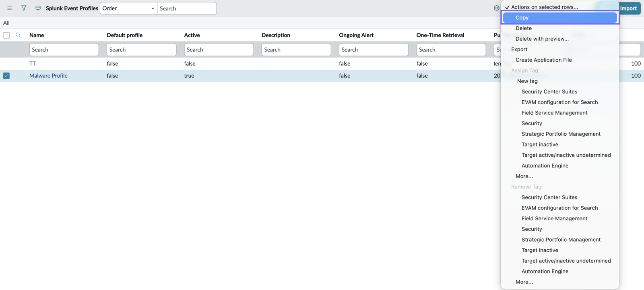The height and width of the screenshot is (290, 644).
Task: Focus Ongoing Alert column search field
Action: tap(374, 50)
